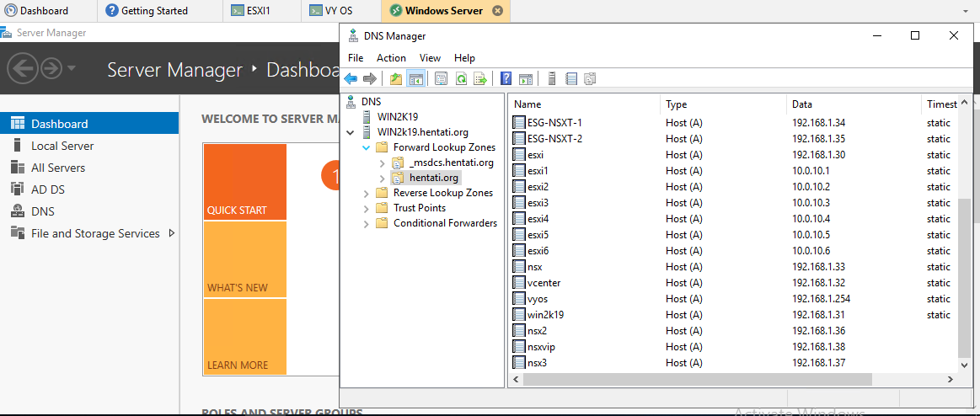The image size is (980, 416).
Task: Click the Windows Server tab's close icon
Action: pyautogui.click(x=497, y=11)
